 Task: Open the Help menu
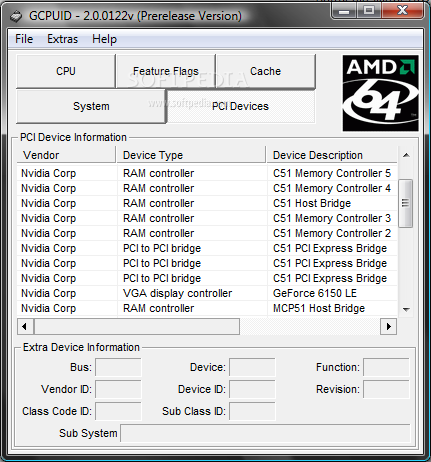tap(104, 39)
